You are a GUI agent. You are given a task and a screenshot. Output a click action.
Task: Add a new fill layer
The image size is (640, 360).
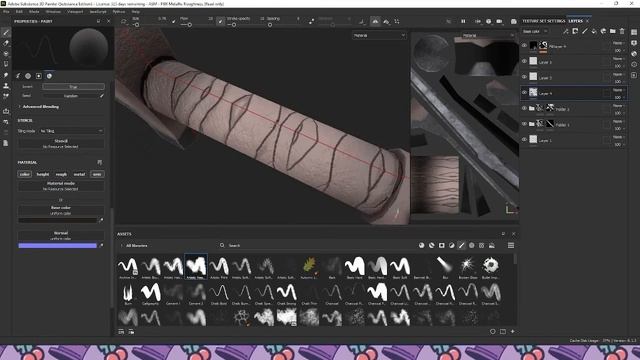click(594, 31)
